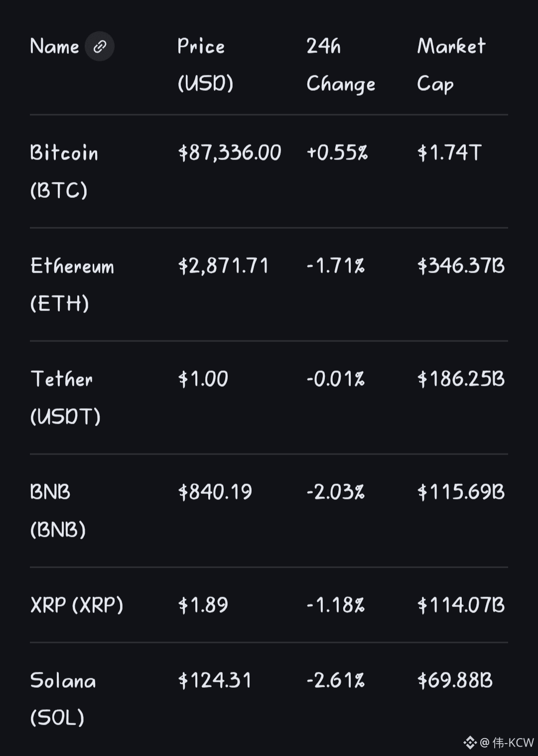Select the Ethereum (ETH) row name
Screen dimensions: 538x756
point(72,285)
